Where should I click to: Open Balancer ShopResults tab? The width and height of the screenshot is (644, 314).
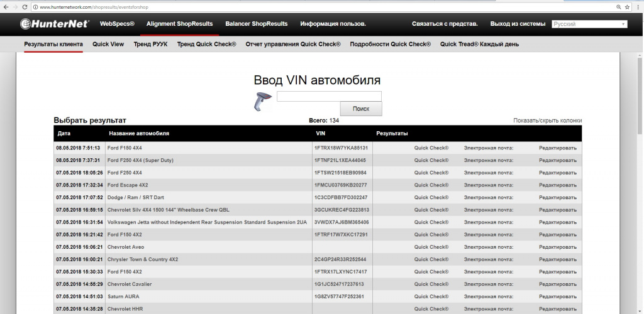click(257, 24)
